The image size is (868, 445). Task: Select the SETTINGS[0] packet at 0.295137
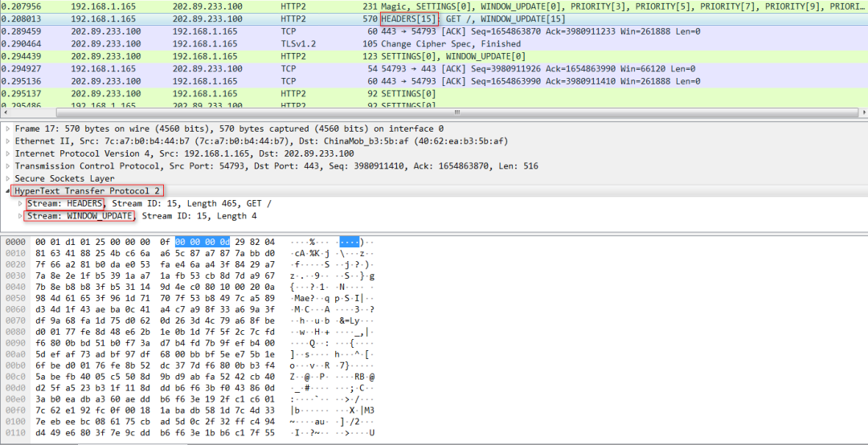point(434,93)
